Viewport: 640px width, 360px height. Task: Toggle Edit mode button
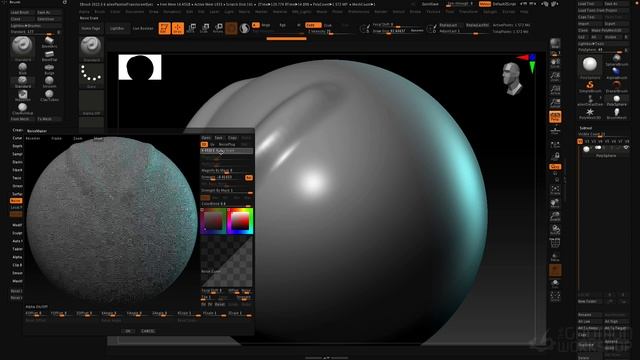(x=164, y=28)
